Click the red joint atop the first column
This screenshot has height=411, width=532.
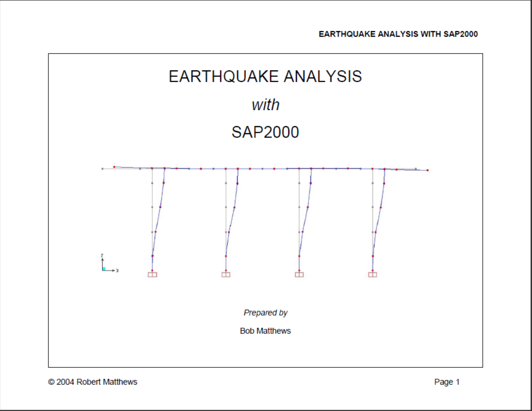165,167
